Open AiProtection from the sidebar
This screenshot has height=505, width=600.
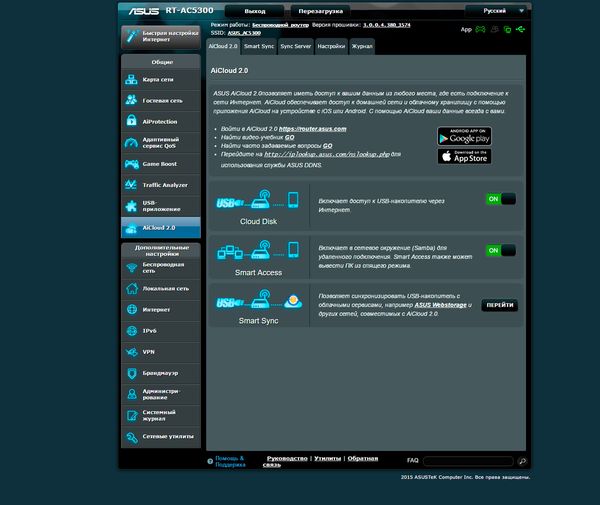pyautogui.click(x=160, y=121)
